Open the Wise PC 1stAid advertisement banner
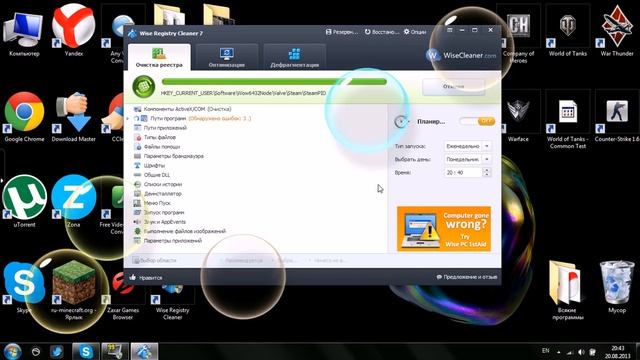This screenshot has height=360, width=640. 444,229
